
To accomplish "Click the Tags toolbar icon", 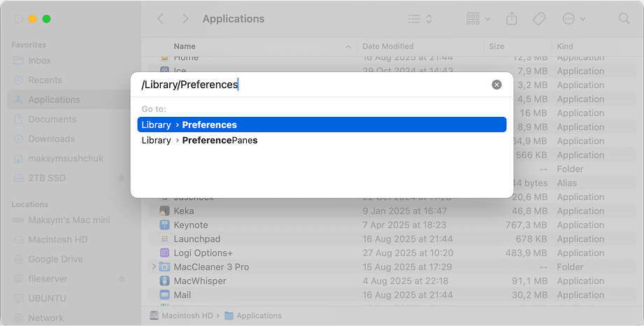I will click(x=539, y=18).
